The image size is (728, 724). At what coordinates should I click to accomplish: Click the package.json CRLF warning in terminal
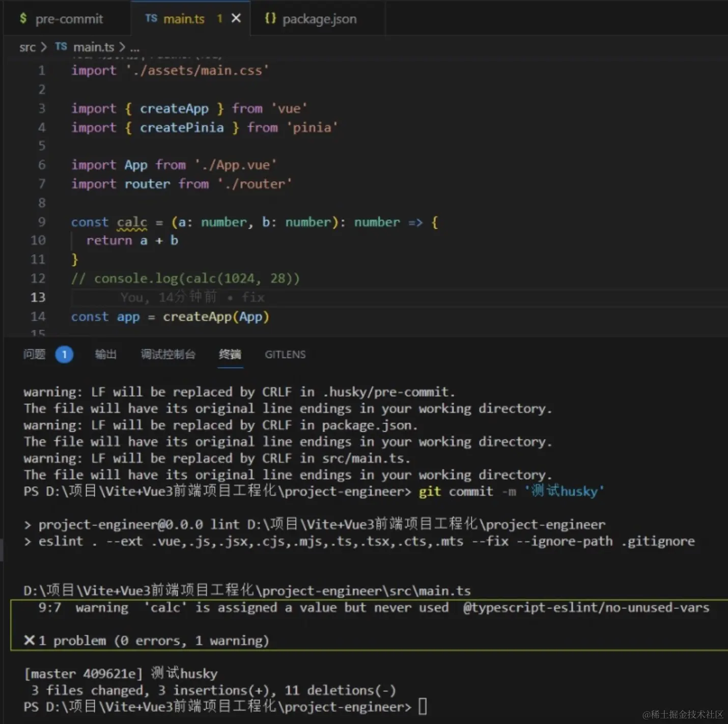221,425
